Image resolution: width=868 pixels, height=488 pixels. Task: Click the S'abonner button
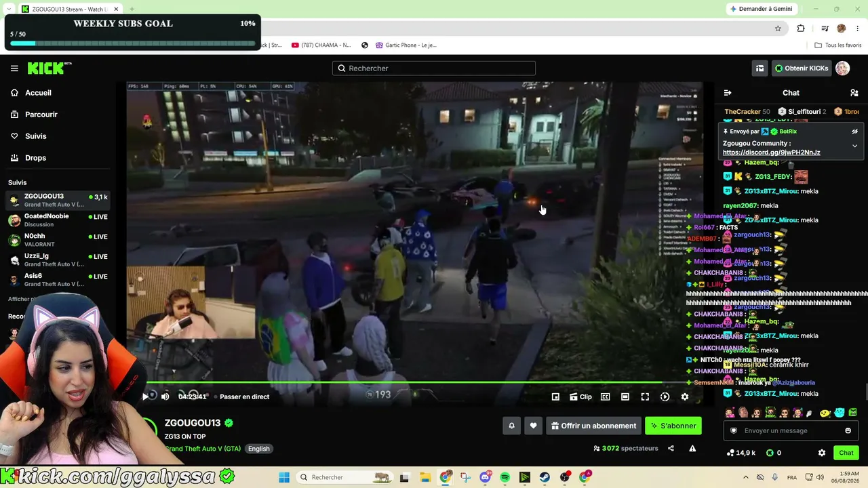click(x=673, y=426)
